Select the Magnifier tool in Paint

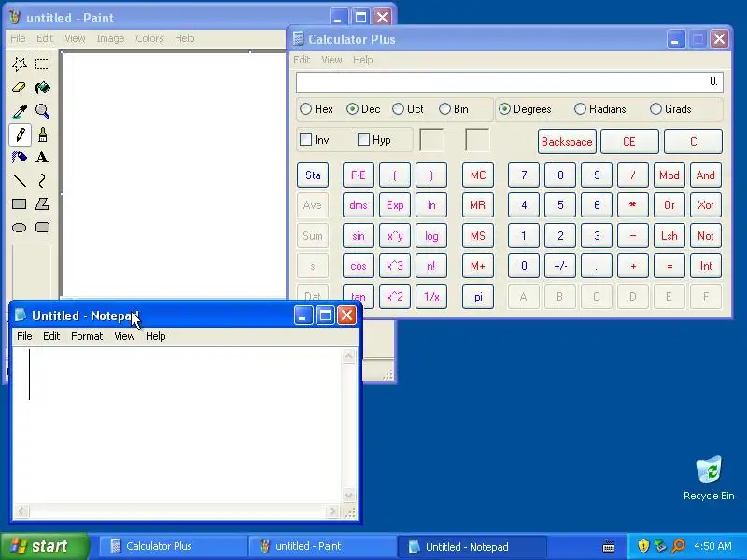(42, 111)
